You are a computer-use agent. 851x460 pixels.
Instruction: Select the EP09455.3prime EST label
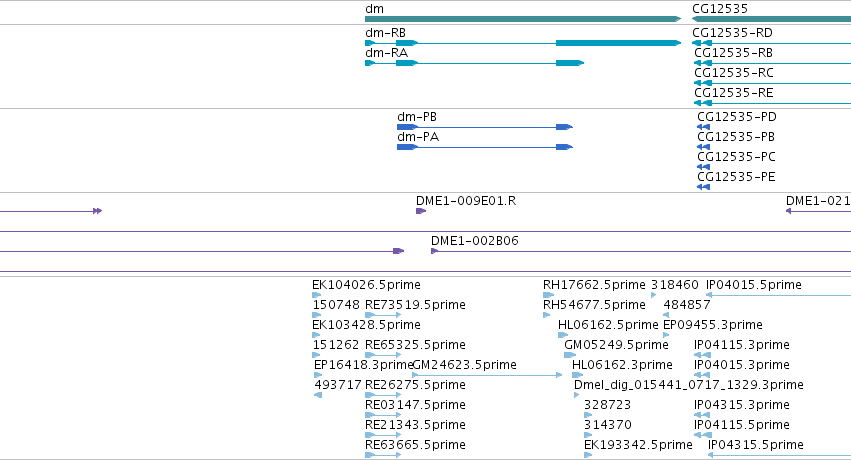[x=713, y=325]
